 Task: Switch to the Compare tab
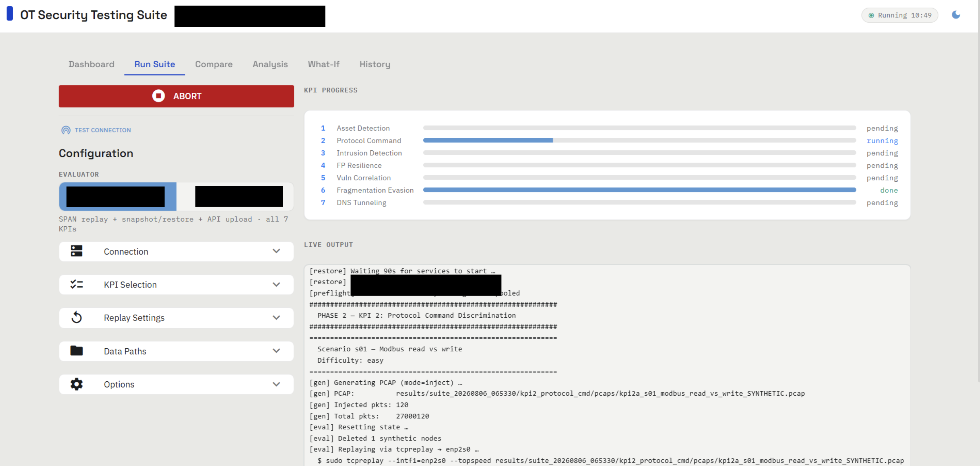click(x=214, y=64)
